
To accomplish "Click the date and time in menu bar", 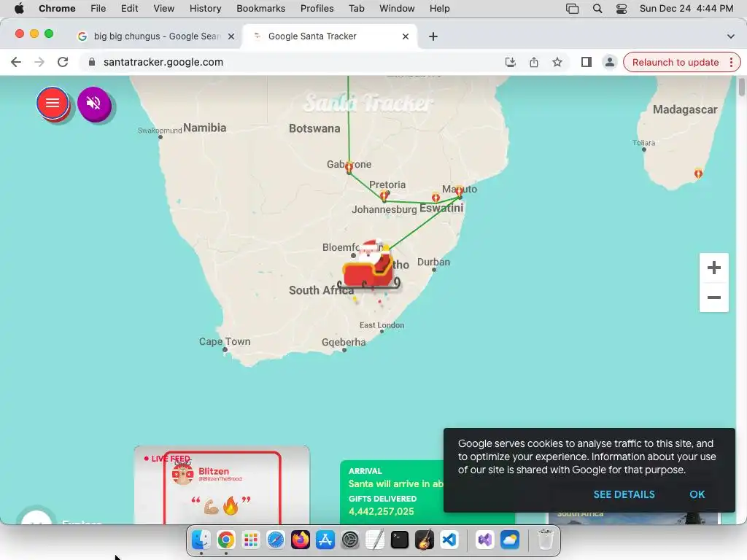I will pos(686,9).
